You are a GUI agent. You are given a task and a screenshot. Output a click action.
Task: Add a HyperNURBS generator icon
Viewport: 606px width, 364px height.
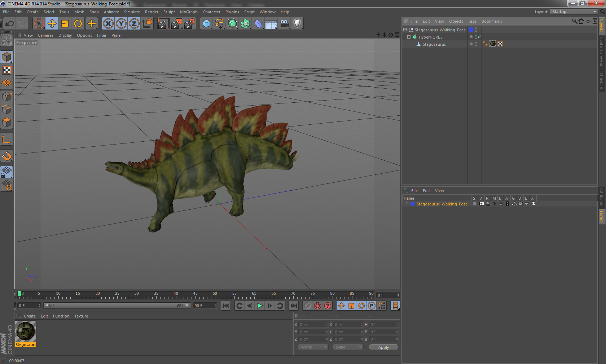[x=232, y=24]
